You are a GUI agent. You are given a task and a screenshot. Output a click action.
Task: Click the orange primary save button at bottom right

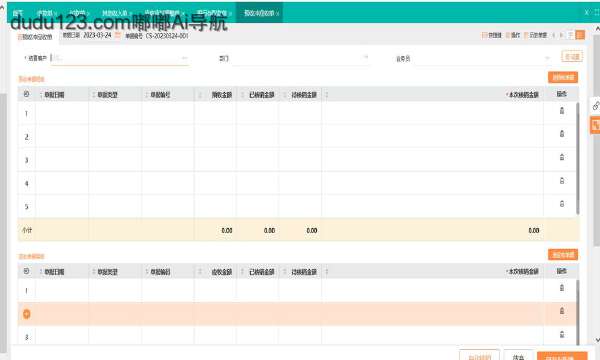click(562, 356)
